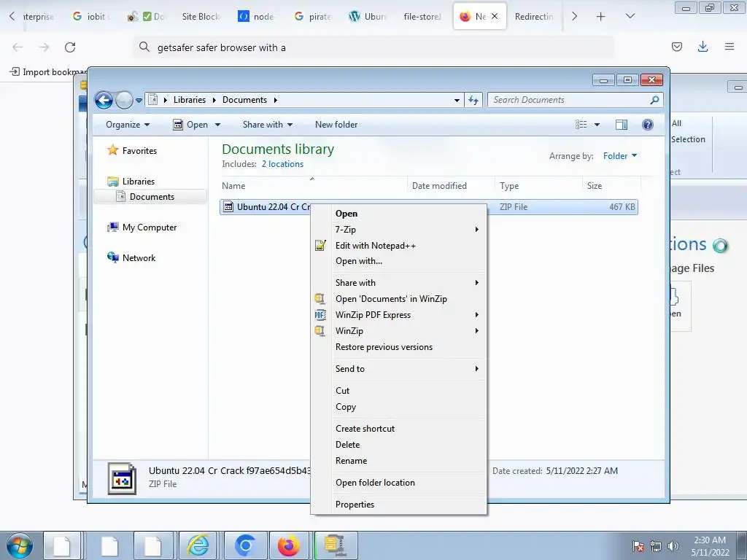
Task: Select Libraries in navigation pane
Action: coord(131,182)
